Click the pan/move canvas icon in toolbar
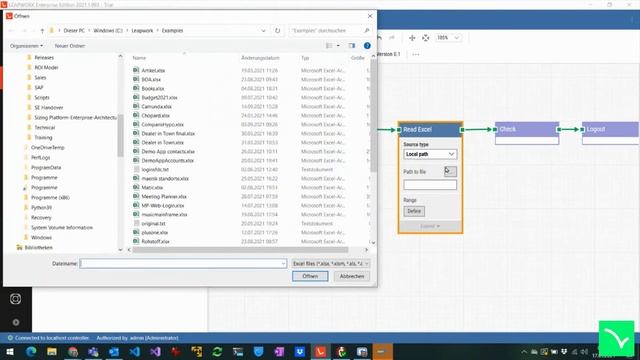Screen dimensions: 640x360 (412, 38)
